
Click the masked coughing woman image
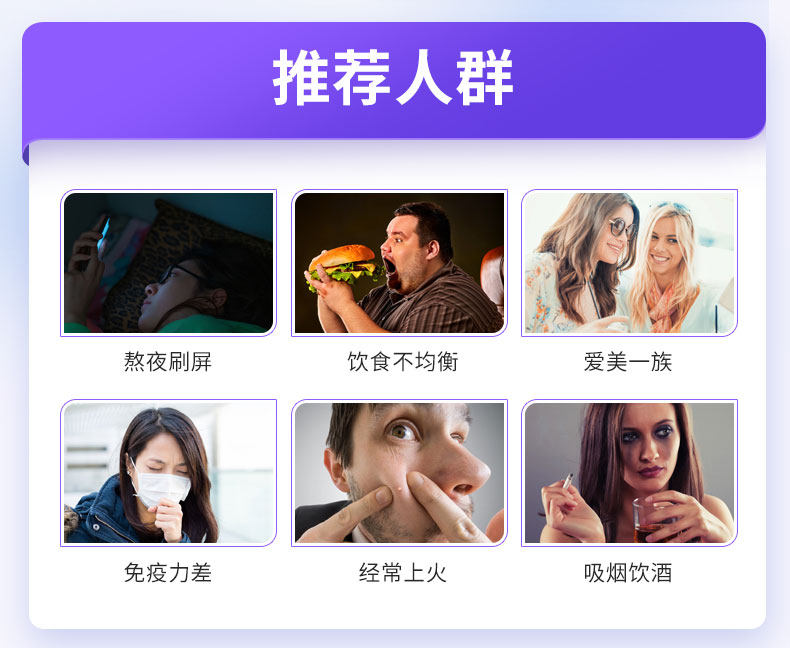click(168, 473)
